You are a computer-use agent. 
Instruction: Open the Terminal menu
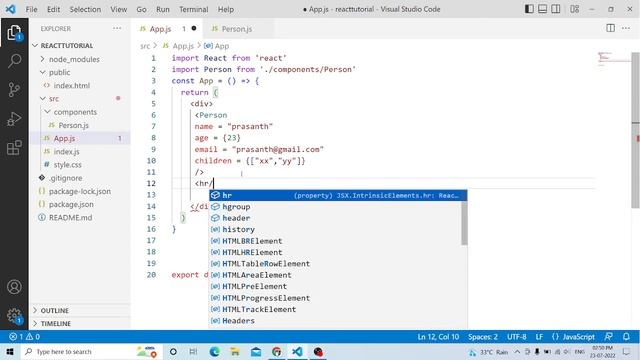(193, 9)
